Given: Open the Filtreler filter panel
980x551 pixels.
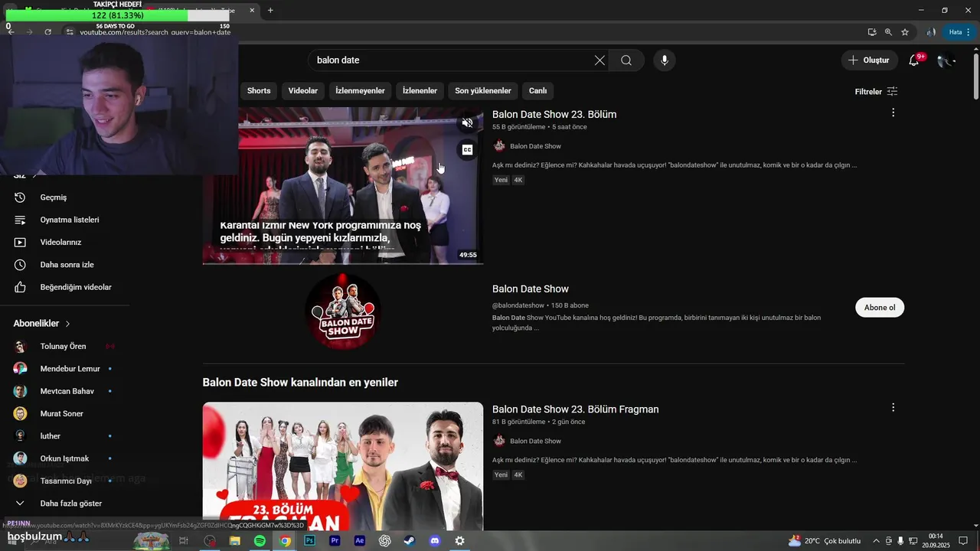Looking at the screenshot, I should [876, 92].
